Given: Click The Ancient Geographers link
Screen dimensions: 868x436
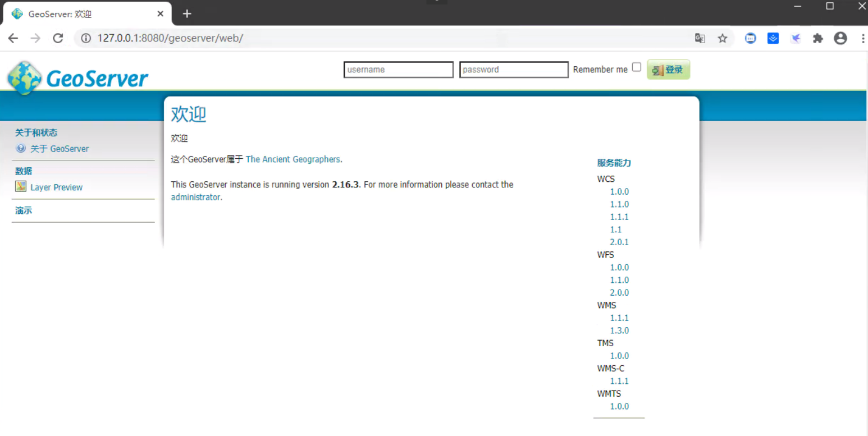Looking at the screenshot, I should click(292, 159).
